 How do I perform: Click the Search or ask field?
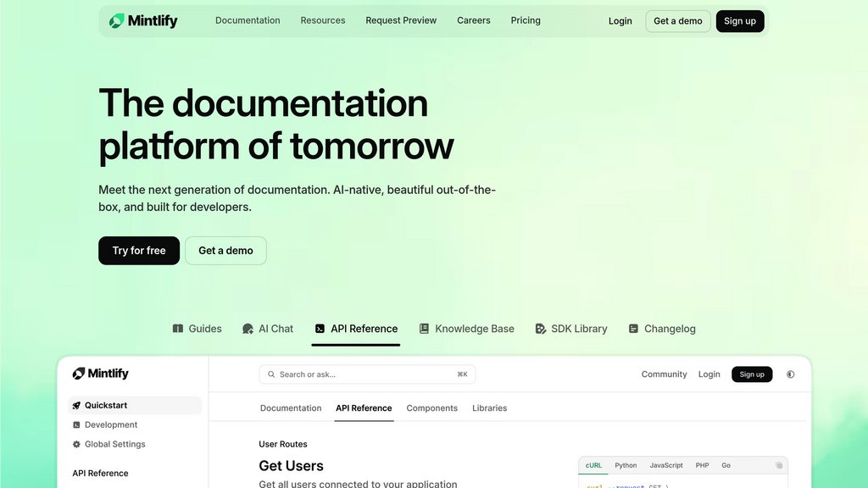367,374
